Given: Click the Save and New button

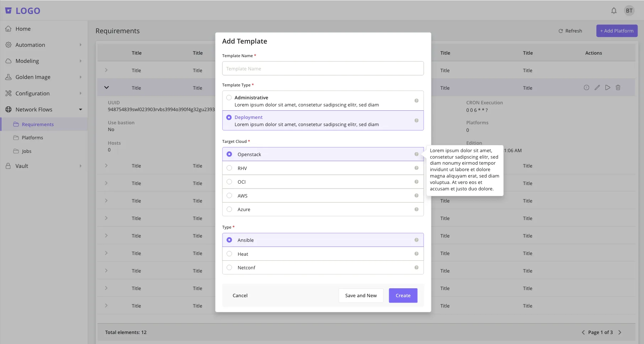Looking at the screenshot, I should click(x=361, y=295).
